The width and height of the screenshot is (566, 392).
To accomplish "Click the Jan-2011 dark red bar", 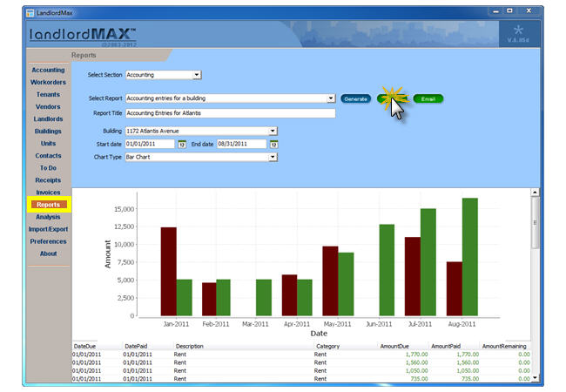I will (169, 272).
